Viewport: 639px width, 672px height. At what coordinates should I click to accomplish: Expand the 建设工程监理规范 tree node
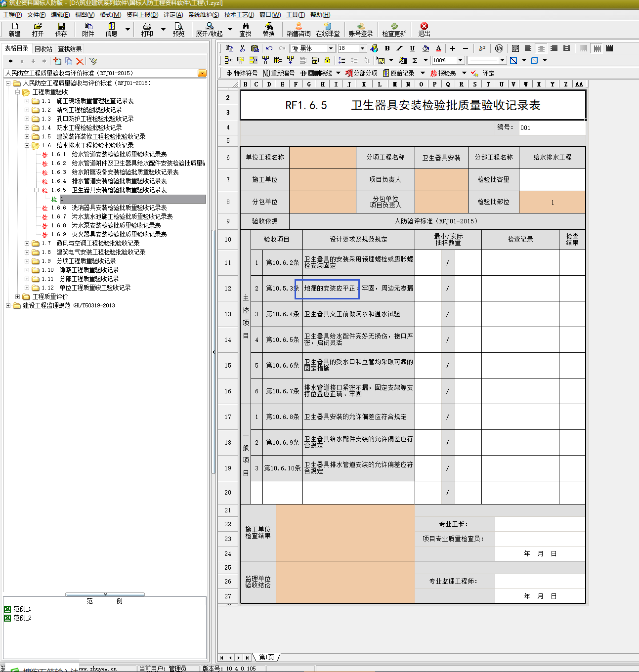8,306
